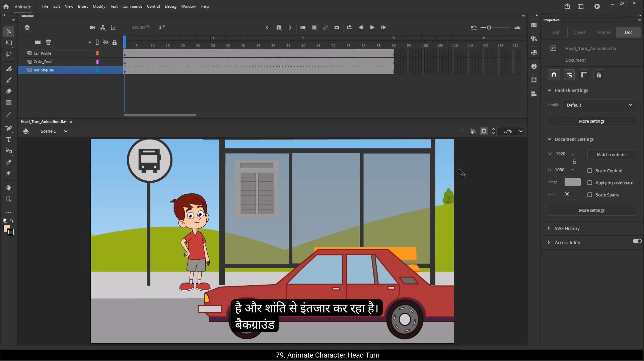Screen dimensions: 644x361
Task: Select the Selection arrow tool
Action: pyautogui.click(x=9, y=32)
